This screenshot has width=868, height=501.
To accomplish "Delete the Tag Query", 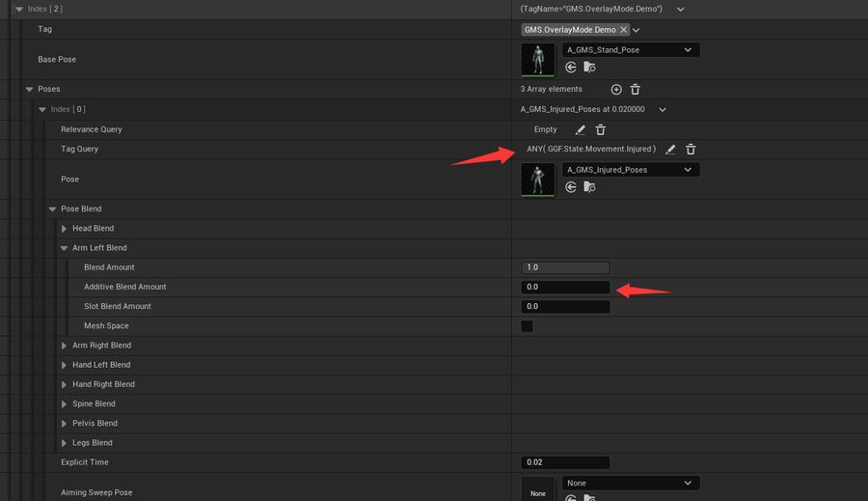I will (691, 149).
